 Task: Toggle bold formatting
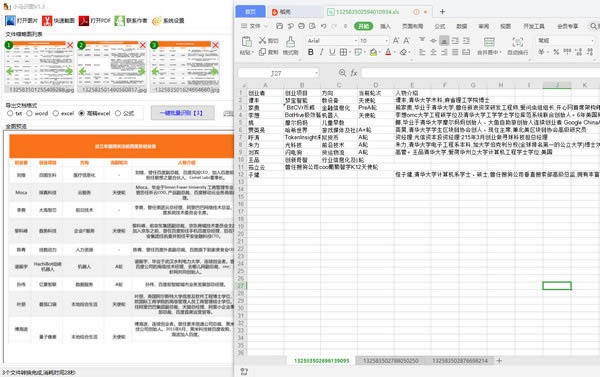311,52
